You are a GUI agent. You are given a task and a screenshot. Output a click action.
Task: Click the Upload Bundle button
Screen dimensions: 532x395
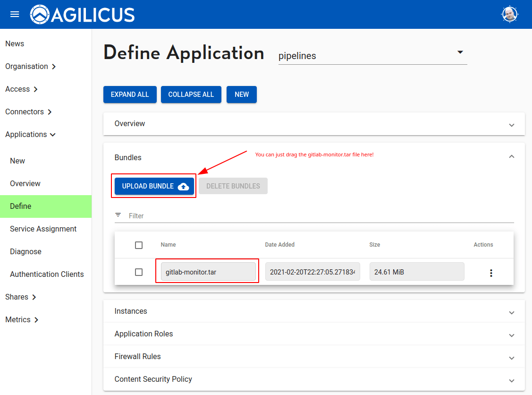point(154,186)
